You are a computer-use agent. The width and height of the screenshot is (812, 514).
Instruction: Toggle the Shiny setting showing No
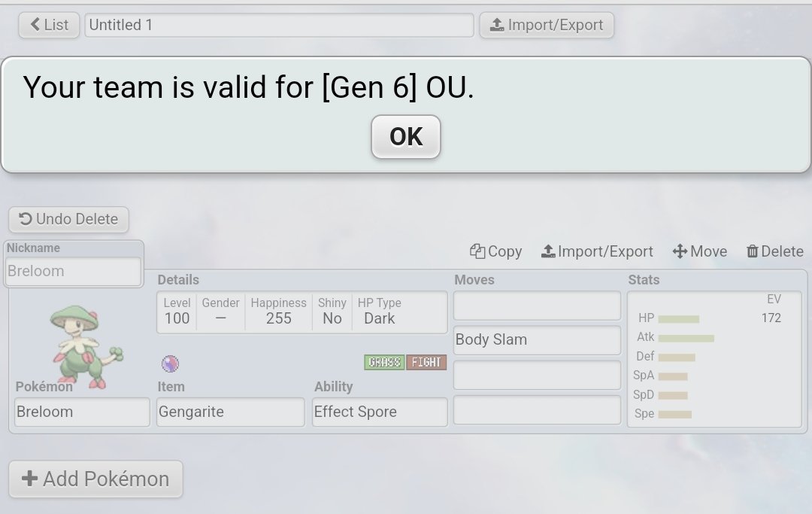pyautogui.click(x=332, y=318)
